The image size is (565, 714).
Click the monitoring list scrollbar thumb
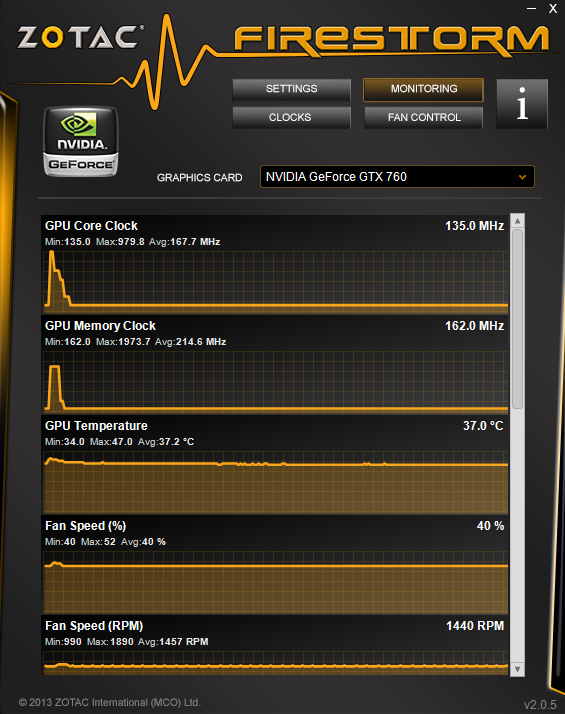[517, 319]
